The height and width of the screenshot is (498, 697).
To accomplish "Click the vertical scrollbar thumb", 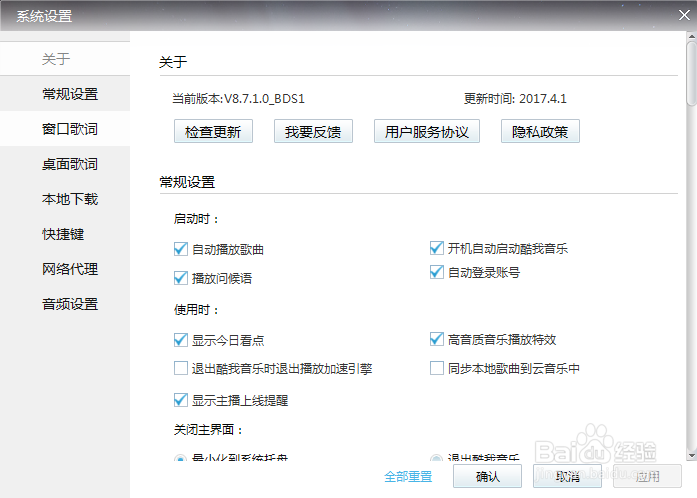I will (x=691, y=73).
